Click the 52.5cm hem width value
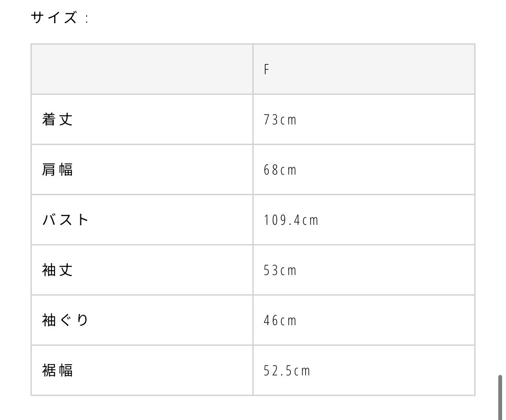Viewport: 506px width, 420px height. (287, 371)
